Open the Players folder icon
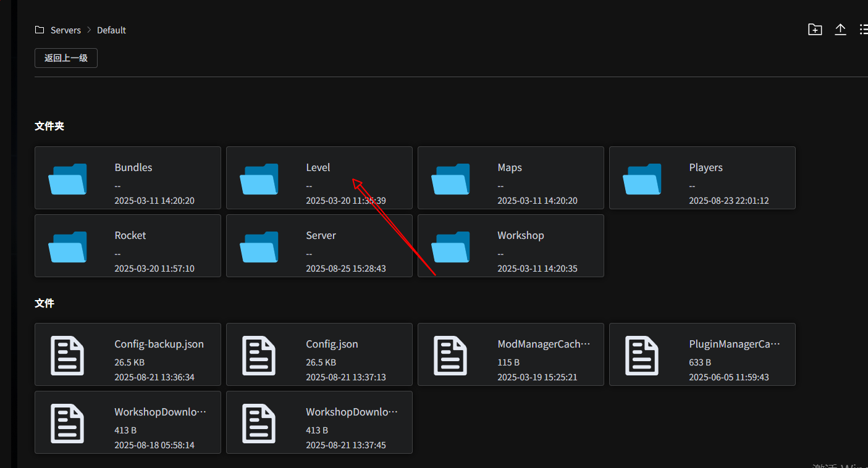 click(x=642, y=178)
